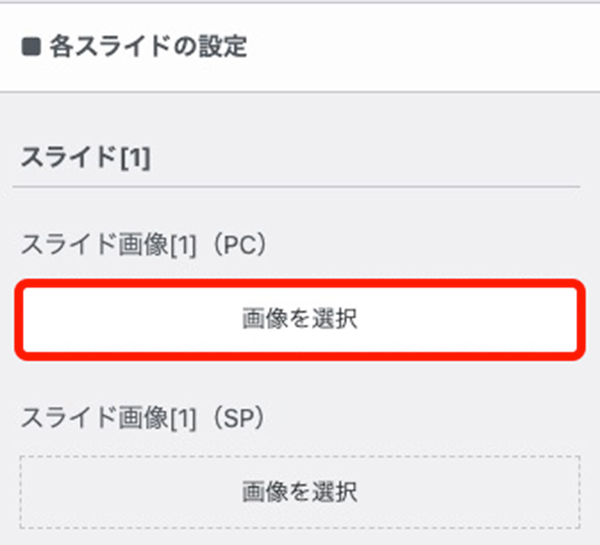Viewport: 600px width, 545px height.
Task: Open image picker for SP slide image
Action: [x=299, y=491]
